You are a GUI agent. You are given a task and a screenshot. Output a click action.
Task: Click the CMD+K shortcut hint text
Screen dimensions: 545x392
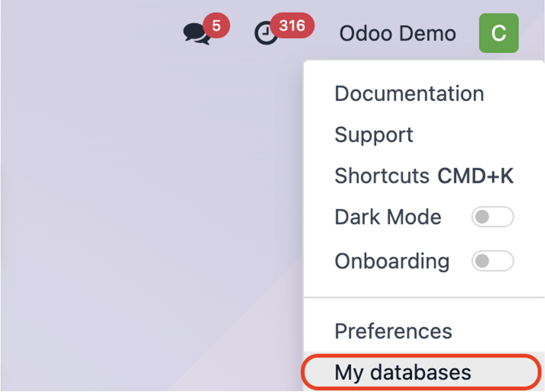(475, 175)
